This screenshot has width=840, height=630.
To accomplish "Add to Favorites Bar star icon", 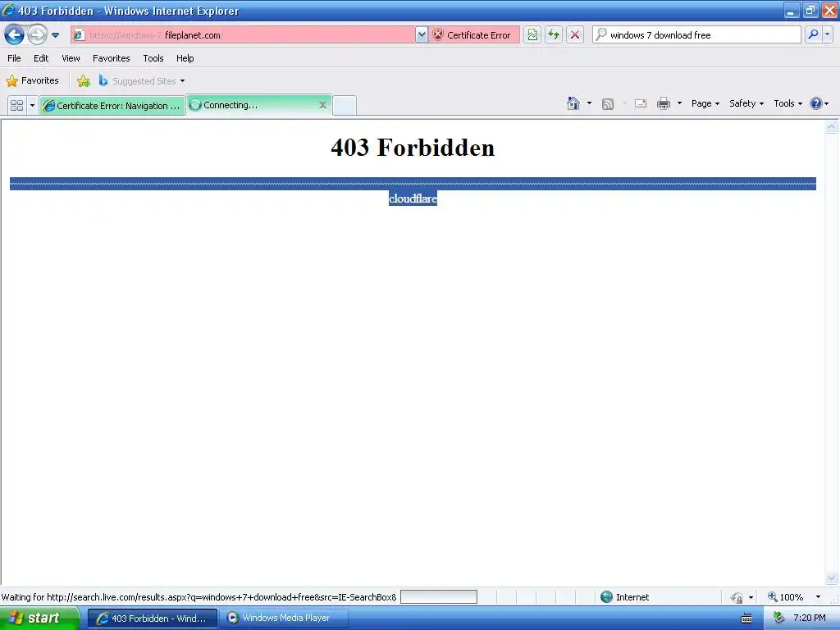I will click(x=84, y=81).
